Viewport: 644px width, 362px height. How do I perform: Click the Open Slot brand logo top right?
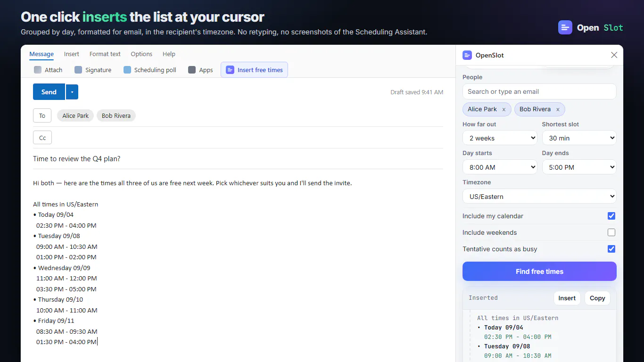[565, 27]
